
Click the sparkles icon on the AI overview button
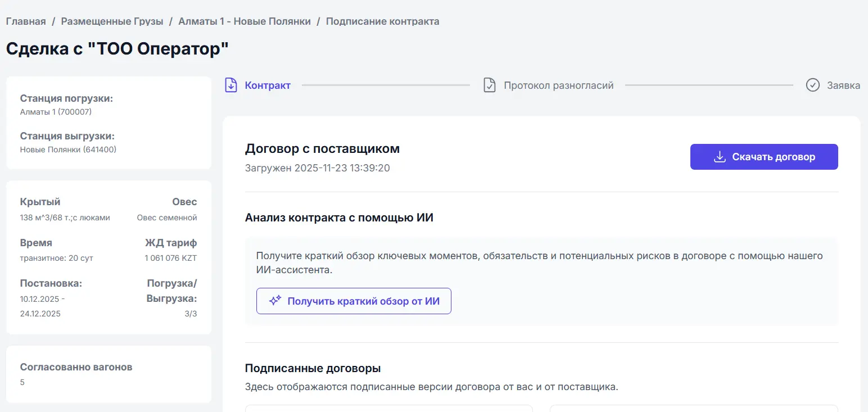(x=275, y=300)
